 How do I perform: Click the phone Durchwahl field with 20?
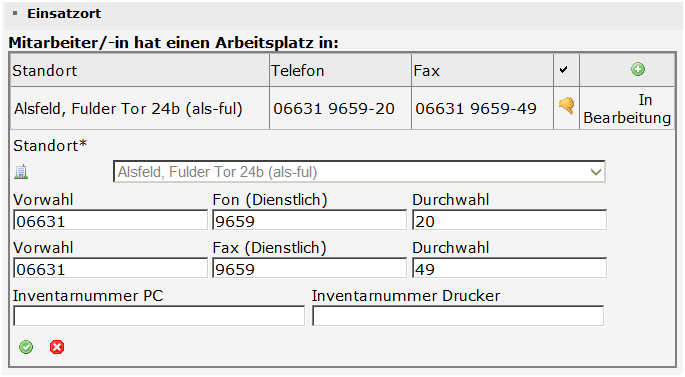(x=509, y=220)
